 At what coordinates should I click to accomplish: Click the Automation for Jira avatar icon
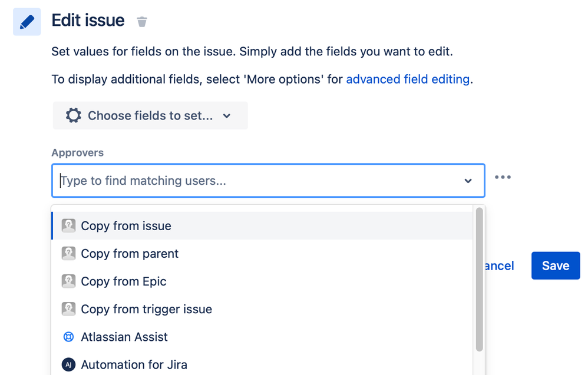click(x=69, y=365)
